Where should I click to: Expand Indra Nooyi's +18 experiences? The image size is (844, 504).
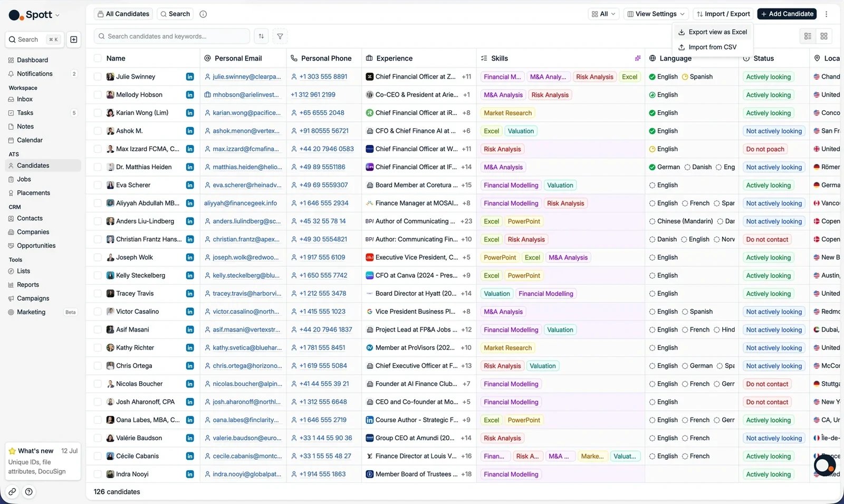pyautogui.click(x=466, y=474)
